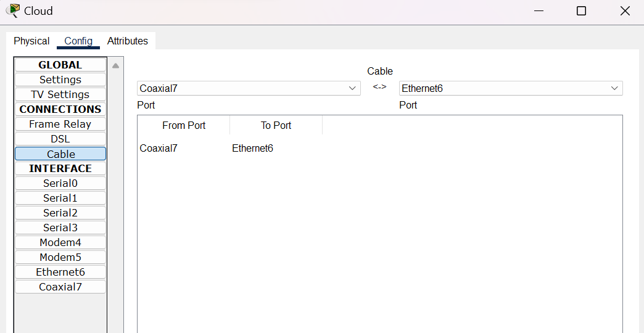Open the DSL connections page
The height and width of the screenshot is (333, 644).
click(60, 139)
